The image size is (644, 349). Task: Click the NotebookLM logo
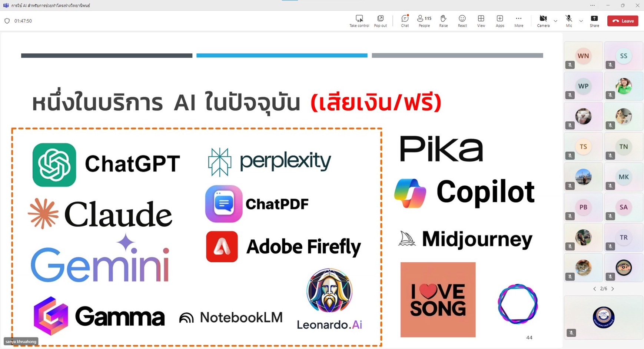[230, 318]
